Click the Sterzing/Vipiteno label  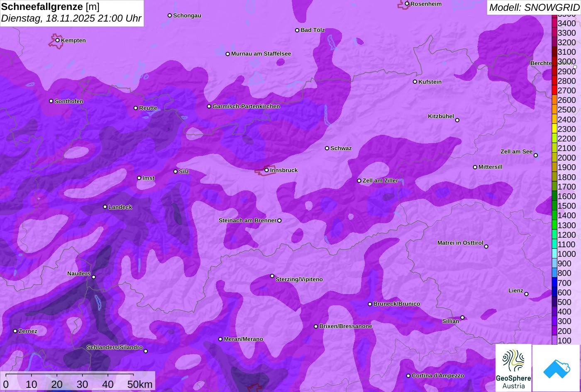[x=299, y=280]
